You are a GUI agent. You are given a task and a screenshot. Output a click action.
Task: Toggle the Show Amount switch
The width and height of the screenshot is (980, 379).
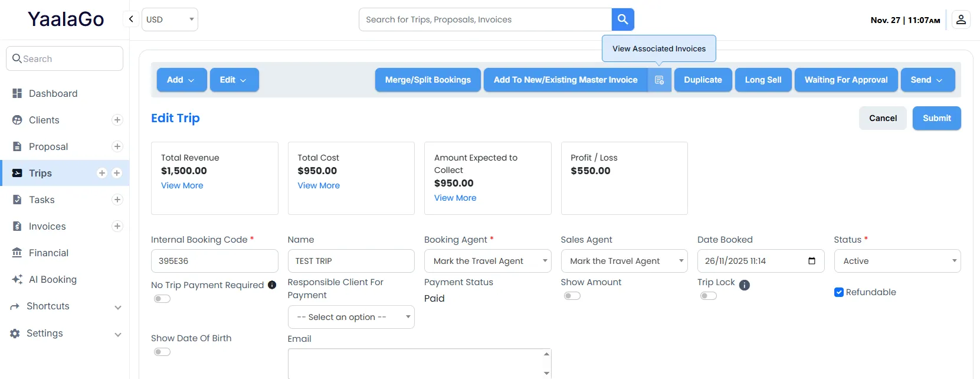[572, 296]
